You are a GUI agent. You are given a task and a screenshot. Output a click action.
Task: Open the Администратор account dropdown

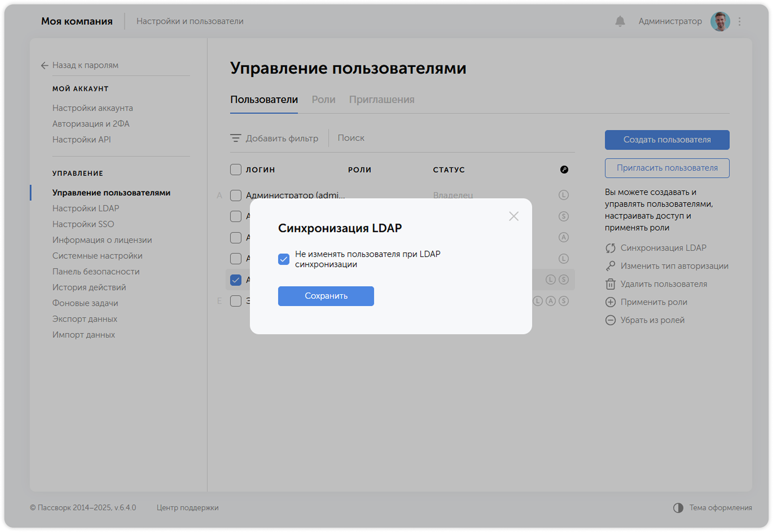[x=670, y=21]
